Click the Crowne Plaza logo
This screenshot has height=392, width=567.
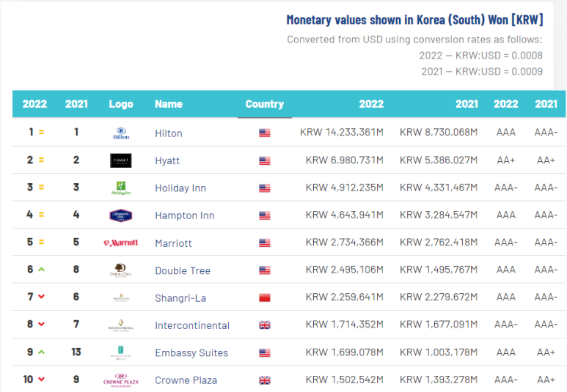(x=121, y=380)
